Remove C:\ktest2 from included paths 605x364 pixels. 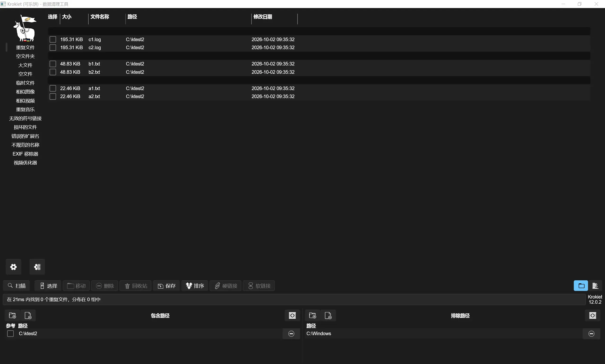tap(291, 334)
